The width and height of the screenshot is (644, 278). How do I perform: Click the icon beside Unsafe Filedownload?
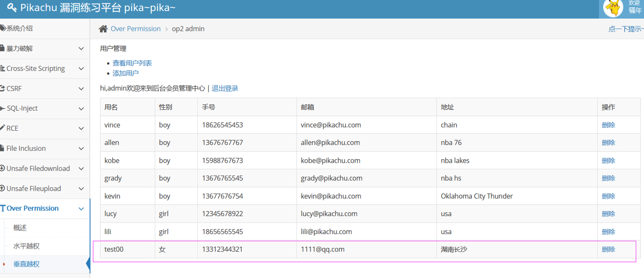pos(2,169)
